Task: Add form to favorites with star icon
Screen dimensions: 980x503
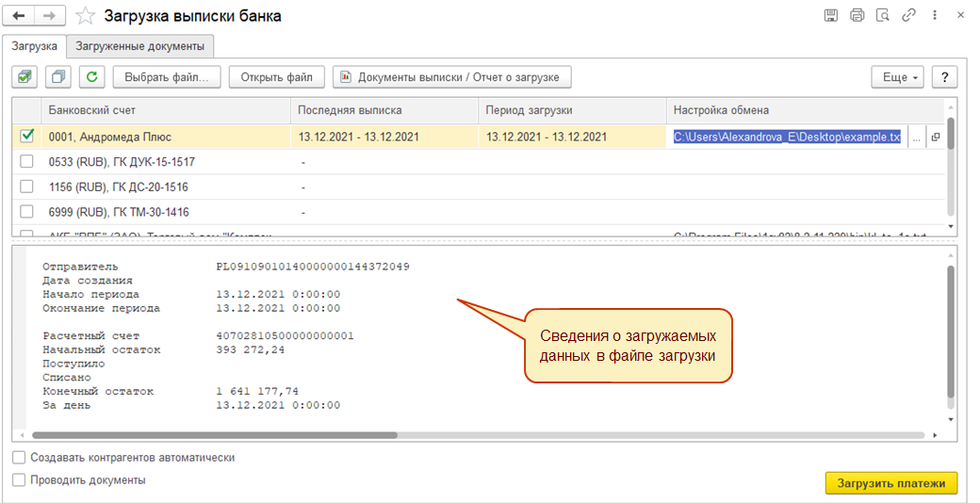Action: tap(86, 16)
